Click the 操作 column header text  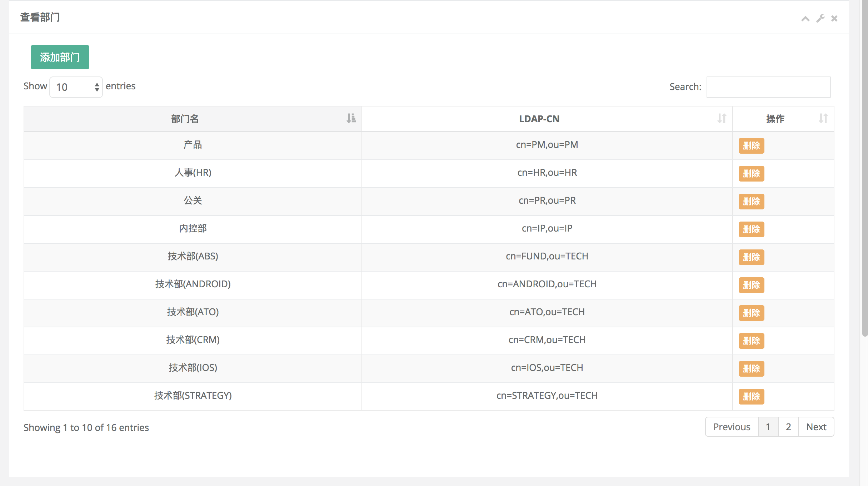[775, 119]
